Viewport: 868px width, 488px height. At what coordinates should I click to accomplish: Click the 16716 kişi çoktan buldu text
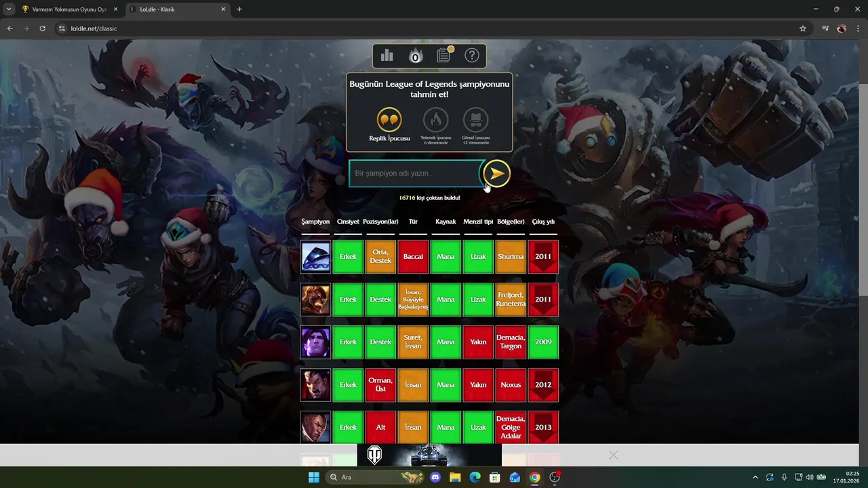click(x=429, y=198)
